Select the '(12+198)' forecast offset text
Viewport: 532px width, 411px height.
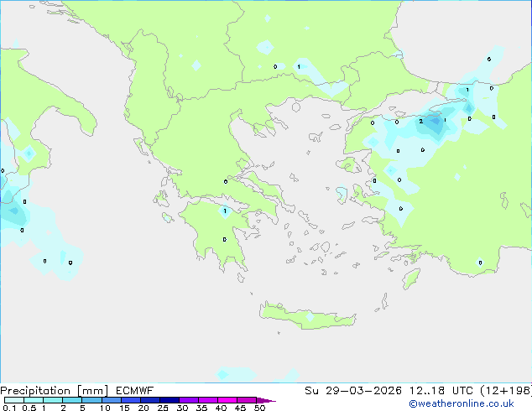pos(506,391)
